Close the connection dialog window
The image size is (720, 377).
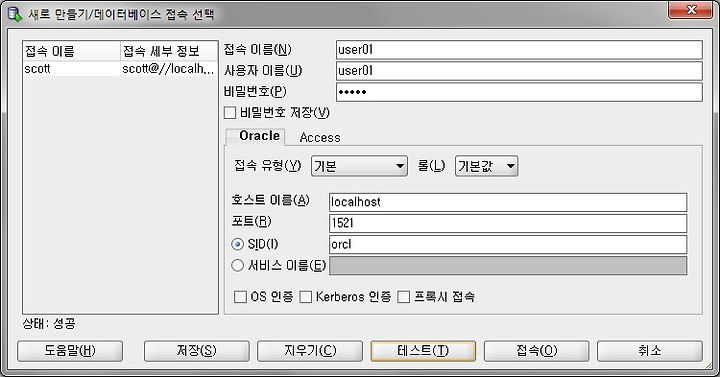(690, 10)
